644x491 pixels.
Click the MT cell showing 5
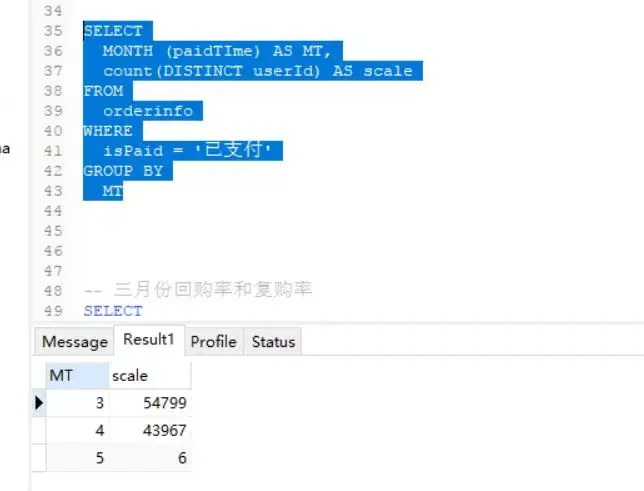77,458
